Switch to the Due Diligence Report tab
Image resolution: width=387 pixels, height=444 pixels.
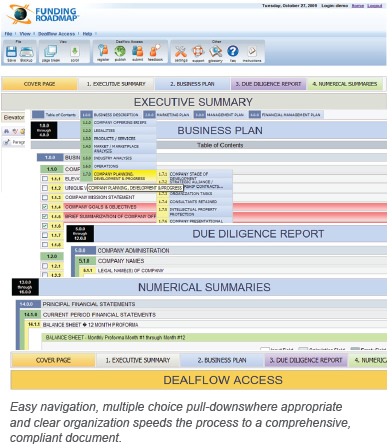point(268,84)
